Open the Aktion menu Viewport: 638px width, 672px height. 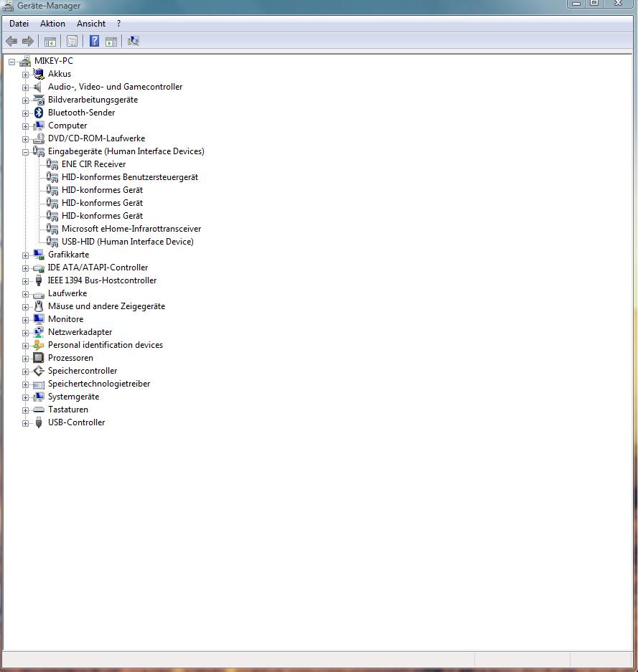coord(52,24)
